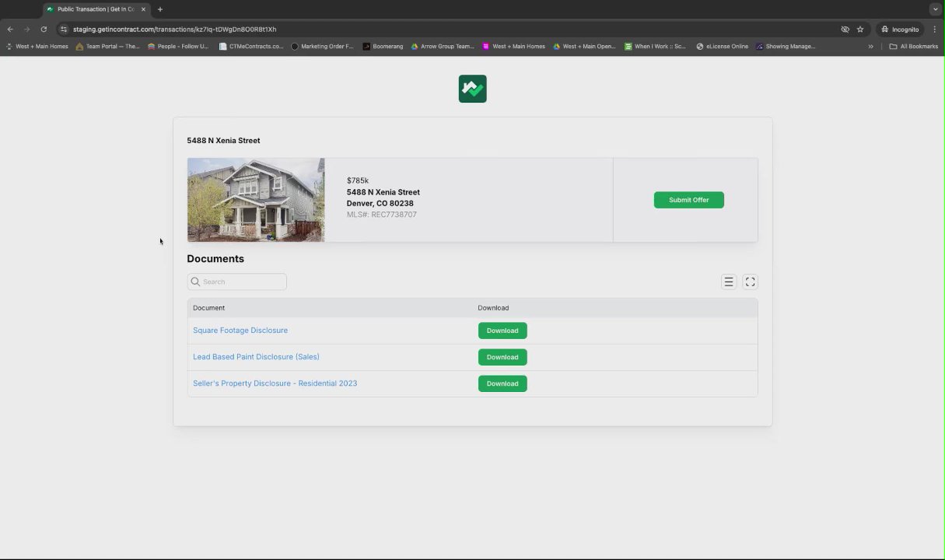Open West + Main Open bookmark
This screenshot has width=945, height=560.
coord(584,47)
